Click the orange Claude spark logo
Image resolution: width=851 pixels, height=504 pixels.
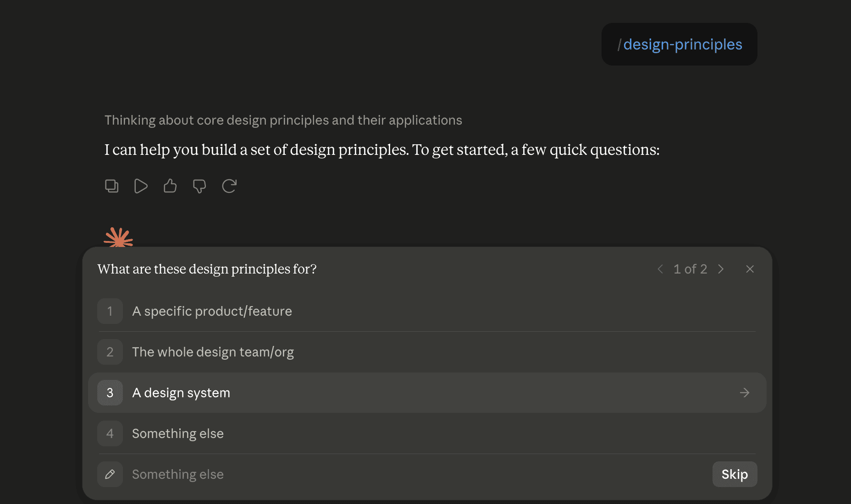click(x=118, y=237)
